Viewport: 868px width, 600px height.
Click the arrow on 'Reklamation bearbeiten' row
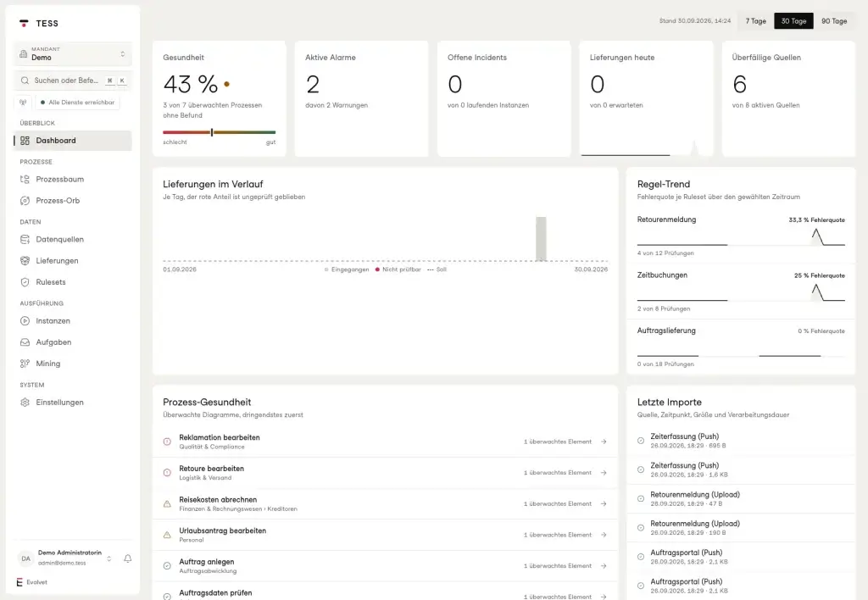(x=604, y=442)
